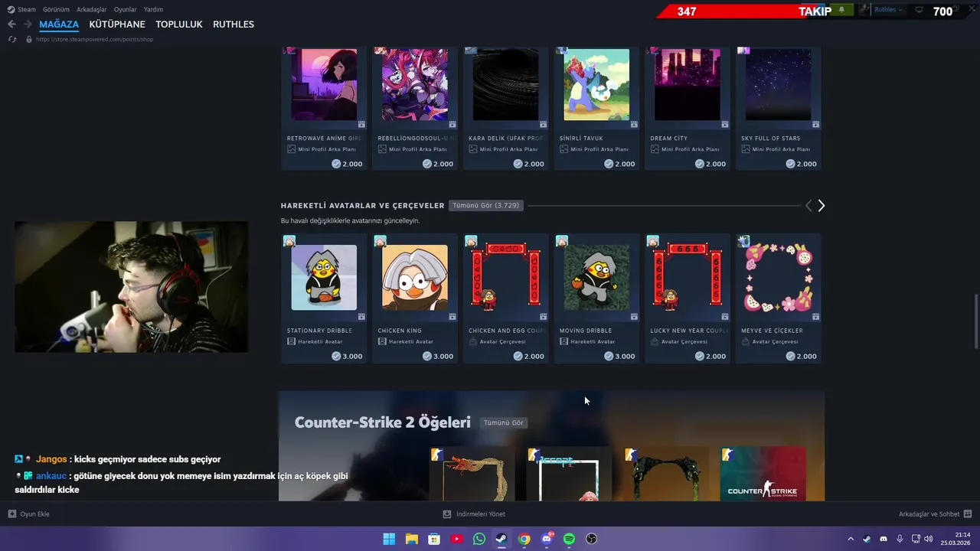Open İndirmeleri Yönet downloads manager
Screen dimensions: 980x551
point(474,514)
